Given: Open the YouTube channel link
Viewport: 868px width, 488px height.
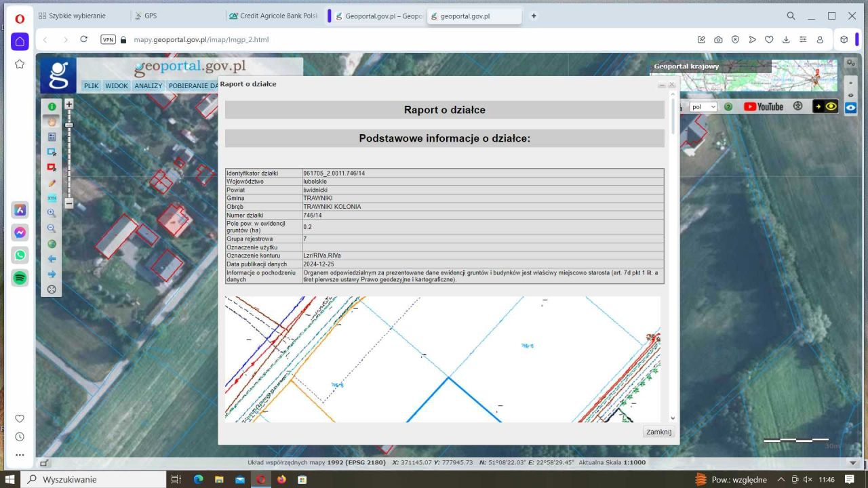Looking at the screenshot, I should [x=763, y=106].
